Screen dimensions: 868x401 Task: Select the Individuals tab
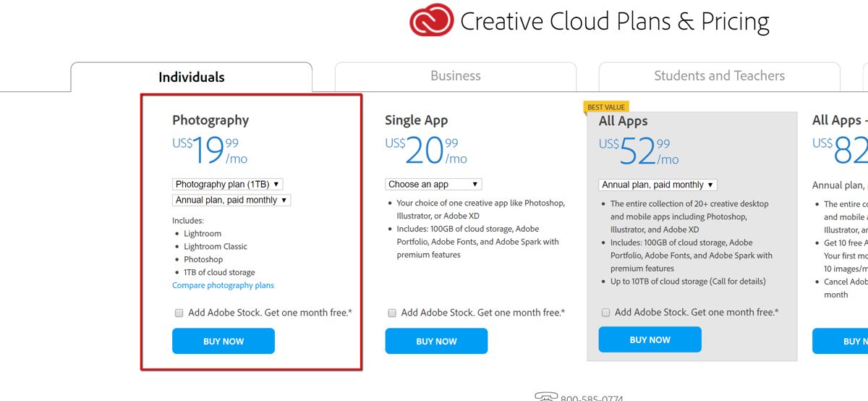point(192,77)
